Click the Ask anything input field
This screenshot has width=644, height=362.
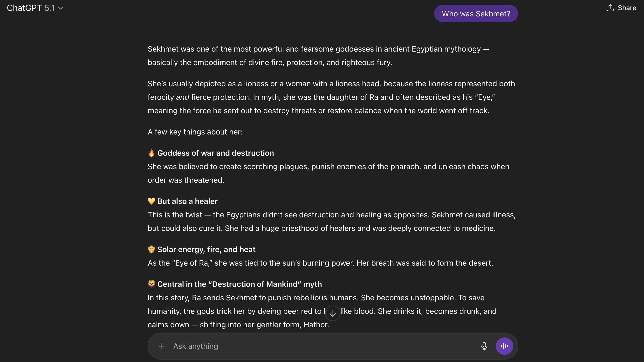tap(300, 346)
